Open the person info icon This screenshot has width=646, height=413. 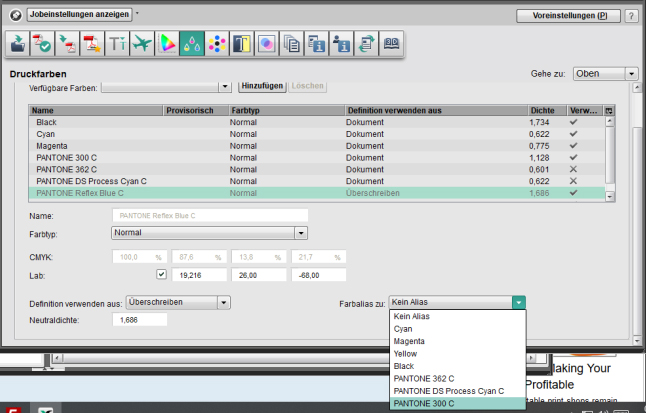(x=341, y=43)
